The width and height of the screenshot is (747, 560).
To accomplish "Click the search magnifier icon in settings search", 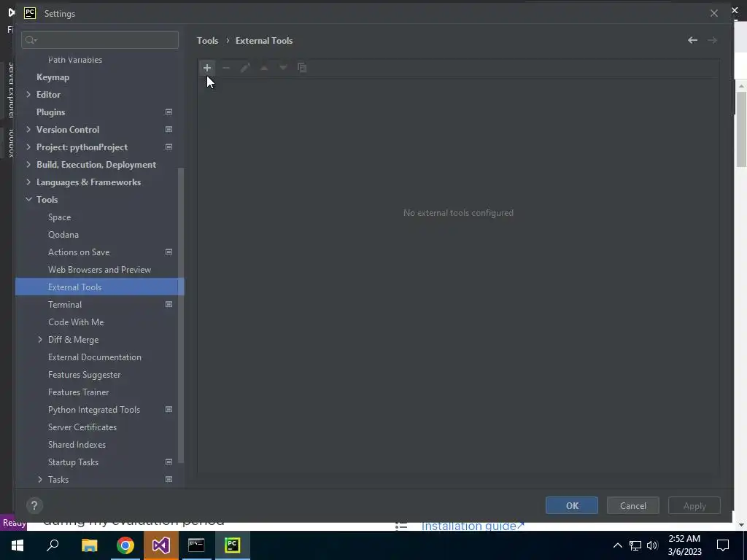I will pyautogui.click(x=31, y=40).
